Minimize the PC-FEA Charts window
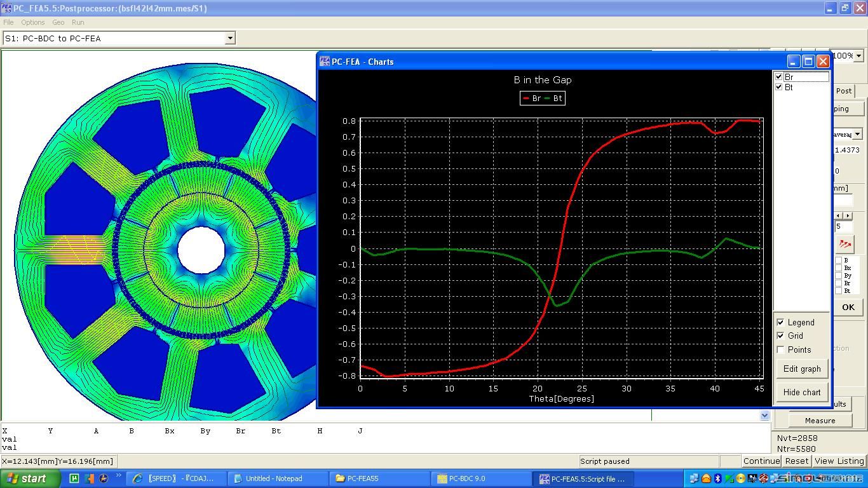Screen dimensions: 868x488 coord(793,61)
